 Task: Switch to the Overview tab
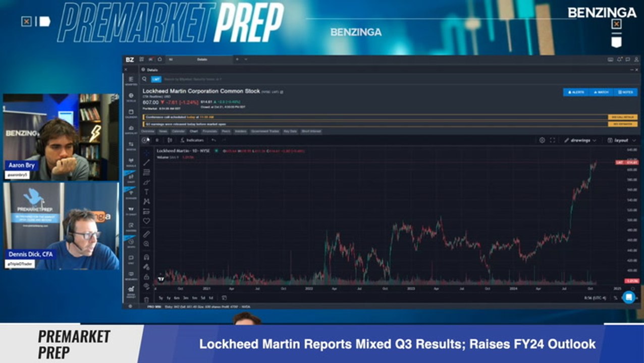(x=148, y=131)
